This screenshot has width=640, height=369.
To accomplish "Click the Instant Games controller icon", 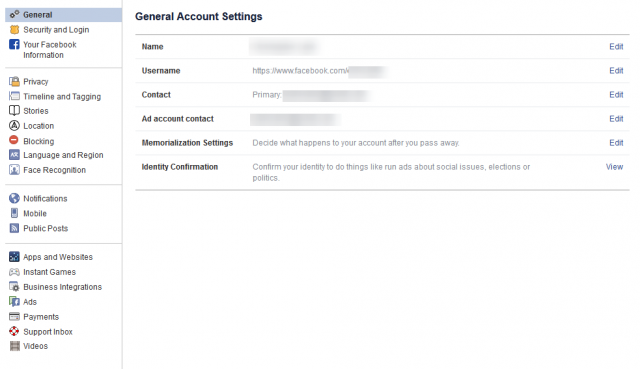I will 14,272.
